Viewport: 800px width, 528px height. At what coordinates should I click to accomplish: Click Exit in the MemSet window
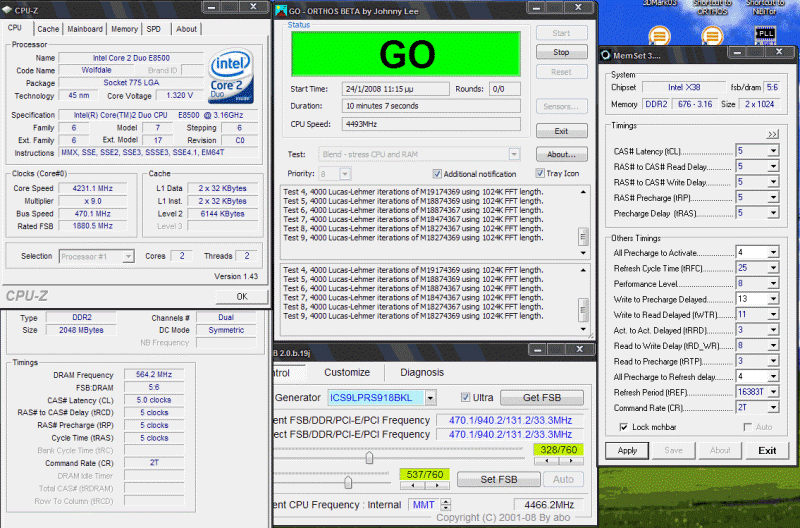coord(767,450)
